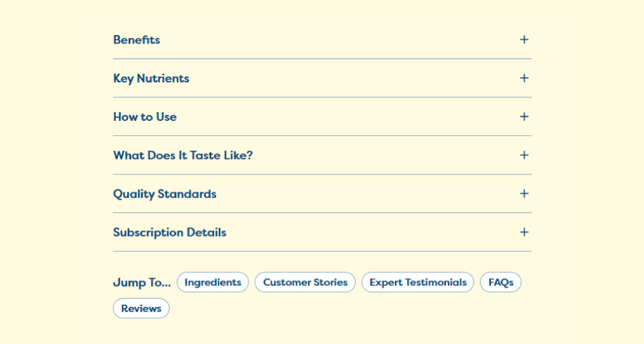Click the Customer Stories pill button
644x344 pixels.
click(305, 282)
